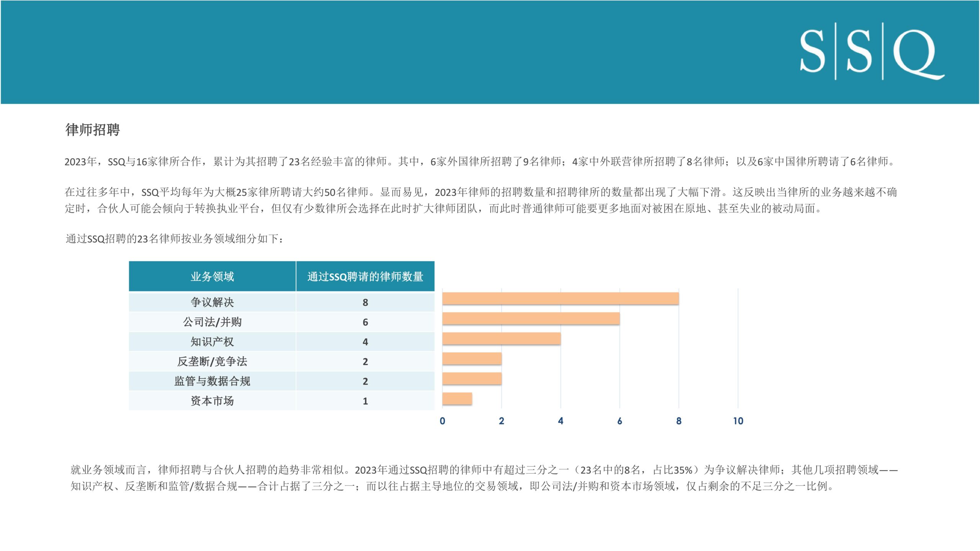The width and height of the screenshot is (980, 551).
Task: Click the 反垄断/竞争法 bar in chart
Action: [x=472, y=359]
